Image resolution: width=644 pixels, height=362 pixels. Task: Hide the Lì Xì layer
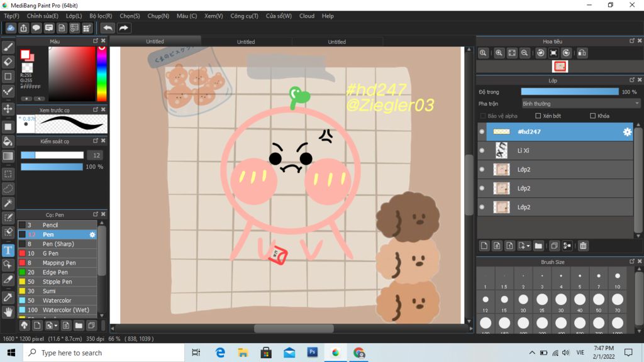(x=482, y=151)
